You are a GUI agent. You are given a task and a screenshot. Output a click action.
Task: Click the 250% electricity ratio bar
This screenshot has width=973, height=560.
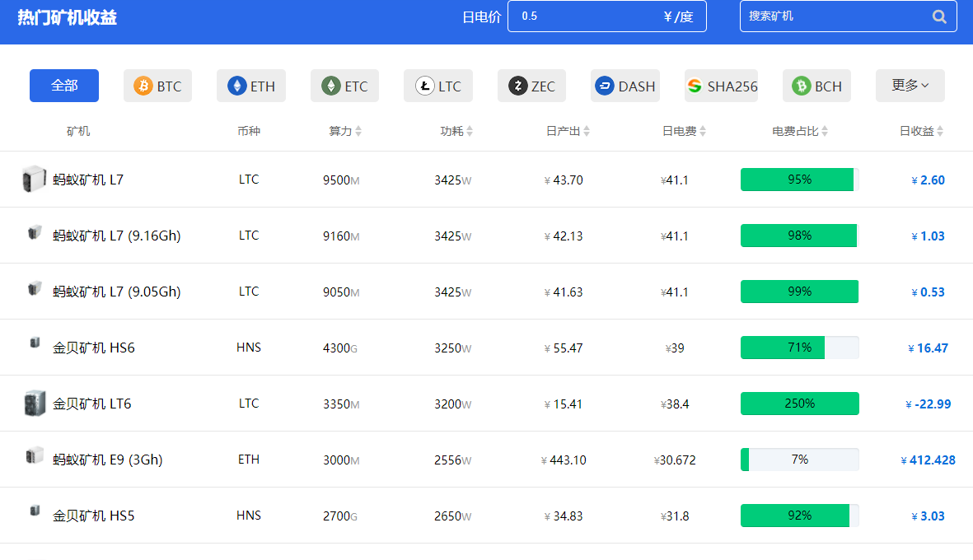click(799, 404)
